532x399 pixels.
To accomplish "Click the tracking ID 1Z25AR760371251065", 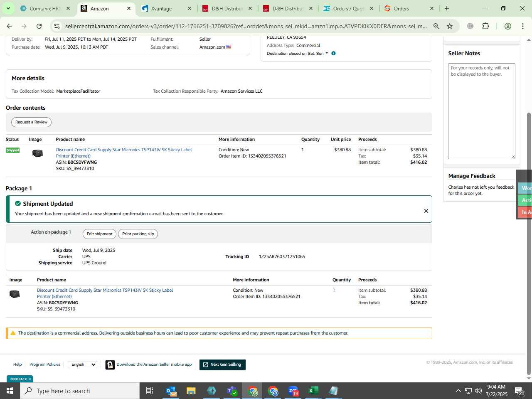I will 282,257.
